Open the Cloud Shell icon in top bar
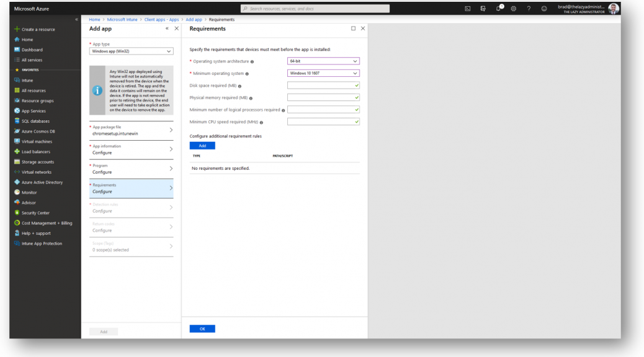This screenshot has width=644, height=357. pyautogui.click(x=467, y=9)
